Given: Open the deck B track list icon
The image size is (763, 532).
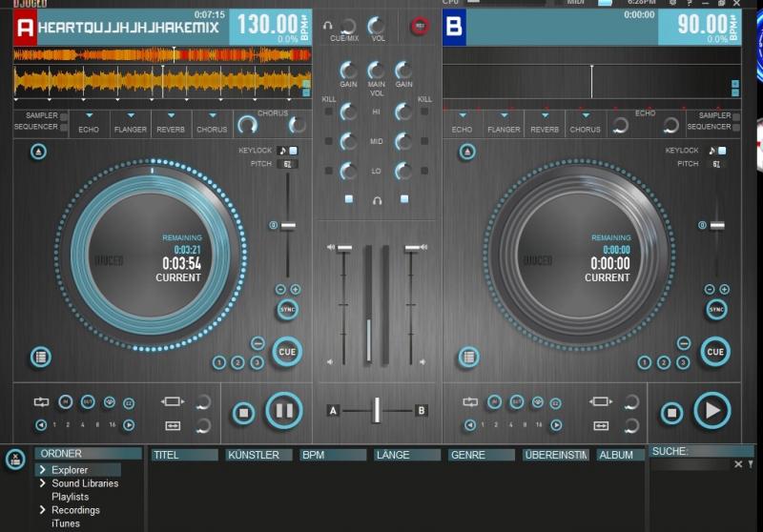Looking at the screenshot, I should [468, 358].
